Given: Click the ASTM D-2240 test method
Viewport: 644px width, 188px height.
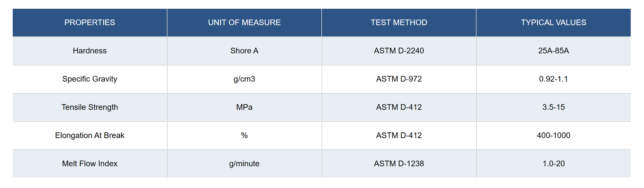Looking at the screenshot, I should point(399,51).
